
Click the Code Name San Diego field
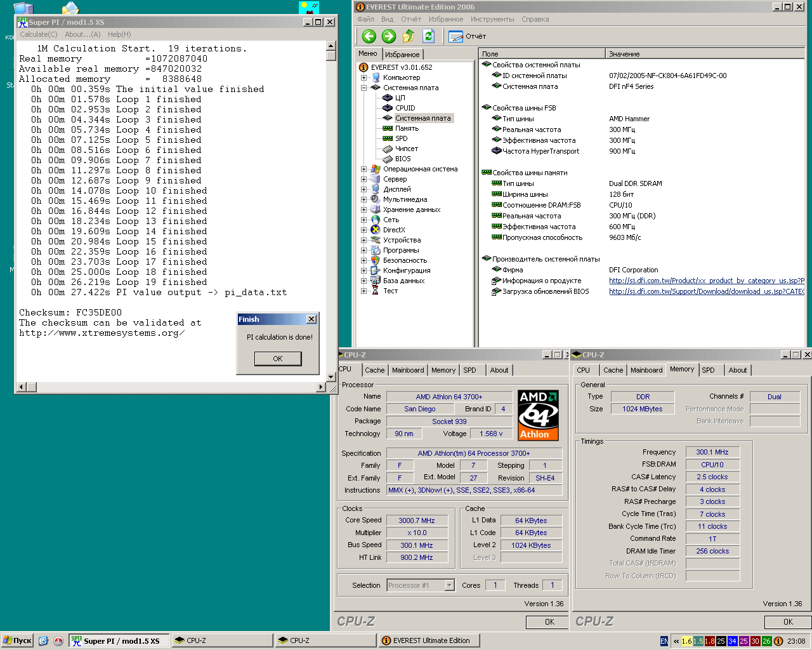(x=420, y=409)
